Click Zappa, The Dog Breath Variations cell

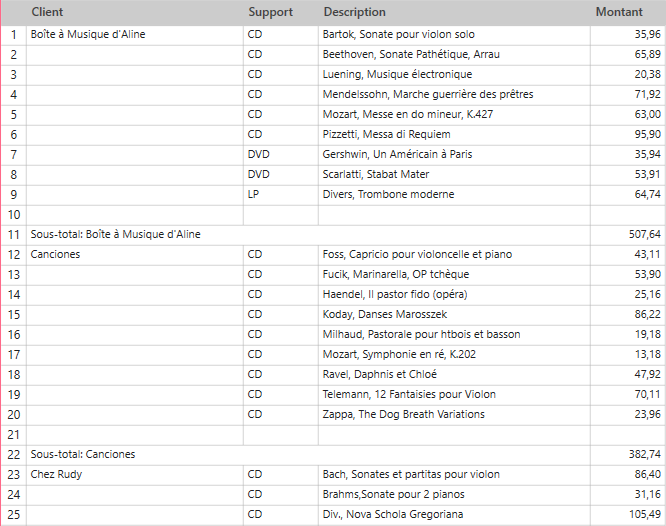pyautogui.click(x=403, y=414)
